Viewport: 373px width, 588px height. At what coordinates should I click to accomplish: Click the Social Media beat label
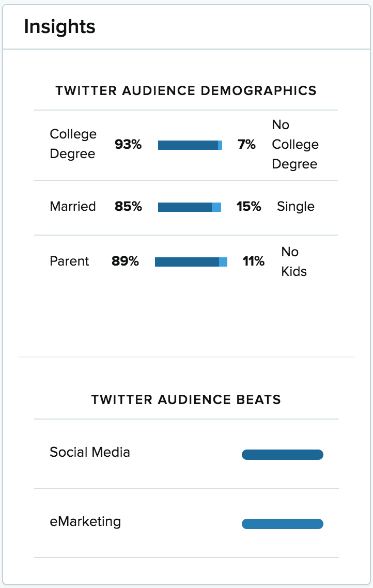tap(88, 453)
